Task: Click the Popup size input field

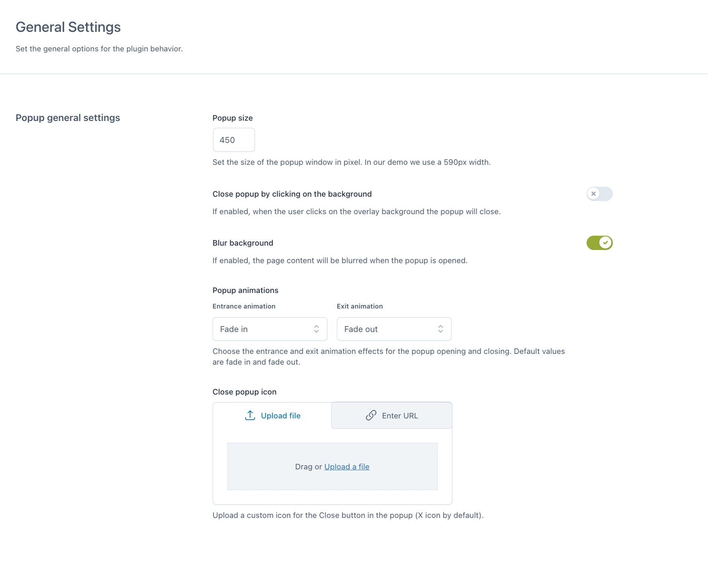Action: click(x=234, y=140)
